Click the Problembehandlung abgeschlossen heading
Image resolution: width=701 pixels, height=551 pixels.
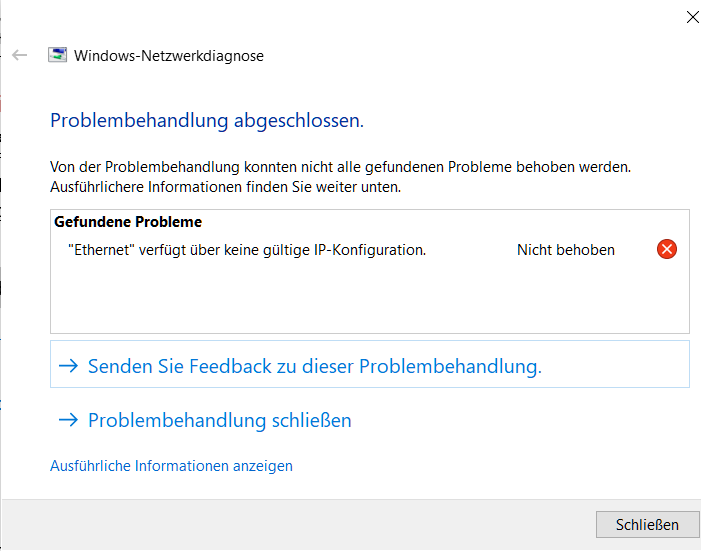tap(207, 121)
